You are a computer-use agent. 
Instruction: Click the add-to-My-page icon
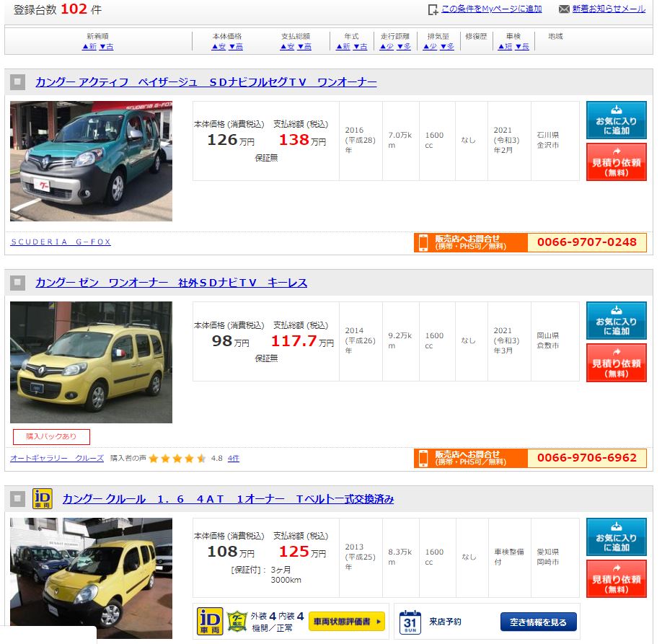(433, 9)
